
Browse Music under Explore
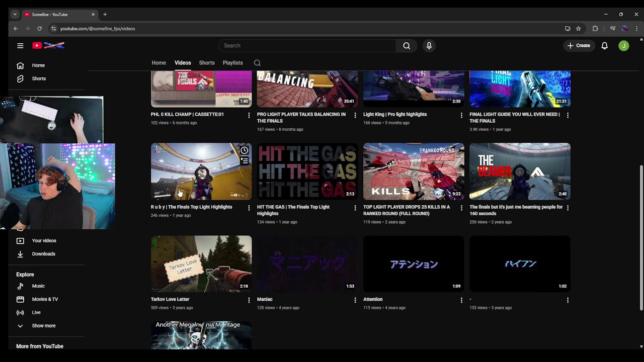coord(38,286)
